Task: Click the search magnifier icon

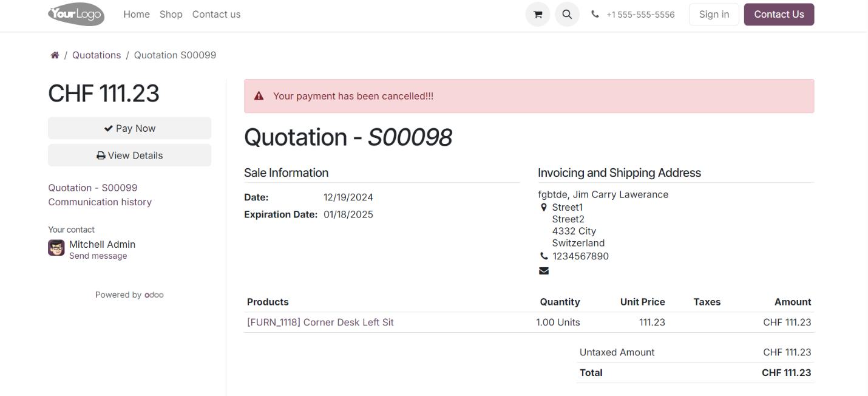Action: tap(567, 14)
